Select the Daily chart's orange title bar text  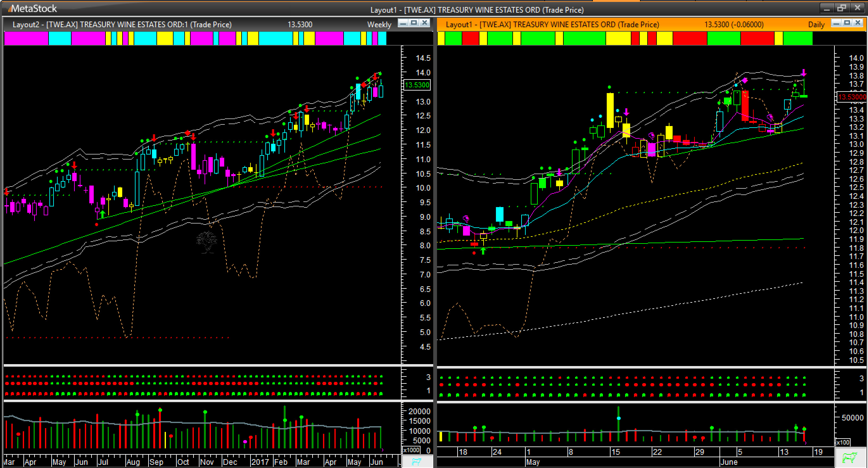click(552, 25)
